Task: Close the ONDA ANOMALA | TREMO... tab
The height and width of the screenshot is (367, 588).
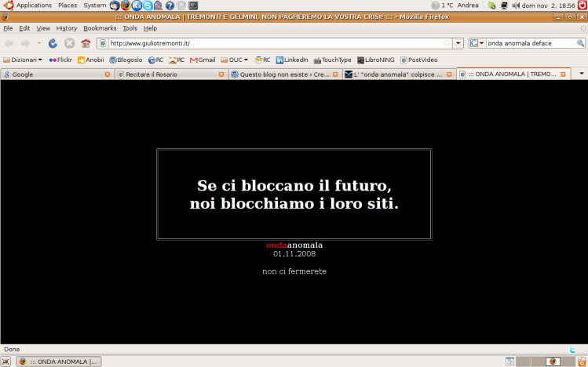Action: (563, 74)
